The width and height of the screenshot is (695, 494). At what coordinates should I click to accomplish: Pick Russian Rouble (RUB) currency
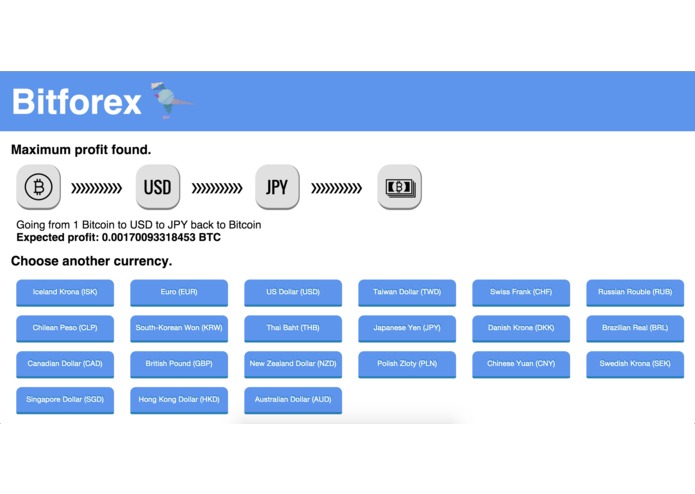(635, 292)
